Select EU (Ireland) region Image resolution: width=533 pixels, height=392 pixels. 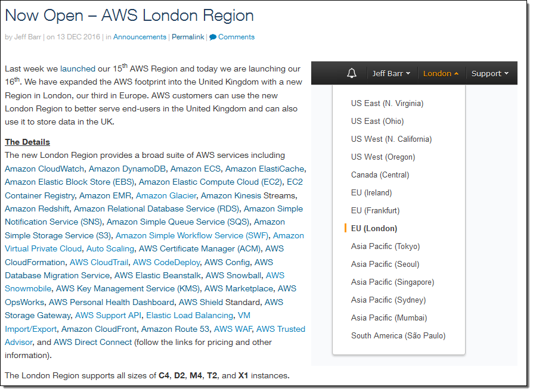[x=371, y=192]
